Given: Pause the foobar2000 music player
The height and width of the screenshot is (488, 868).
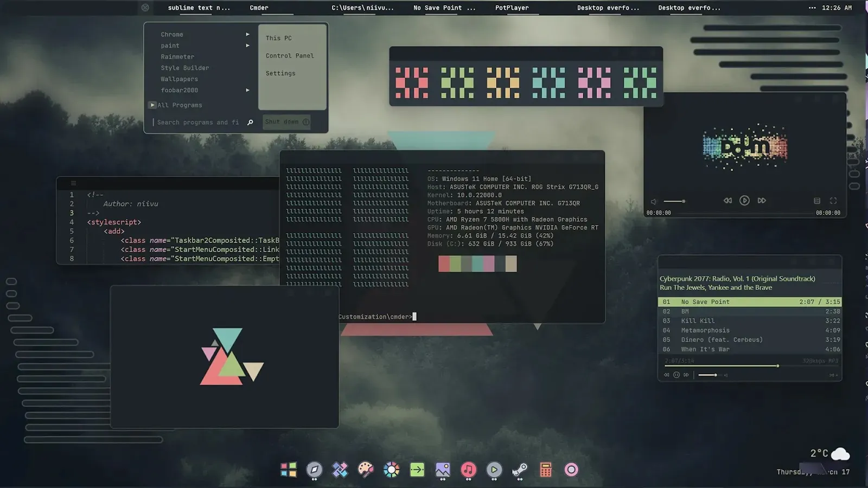Looking at the screenshot, I should [x=676, y=375].
